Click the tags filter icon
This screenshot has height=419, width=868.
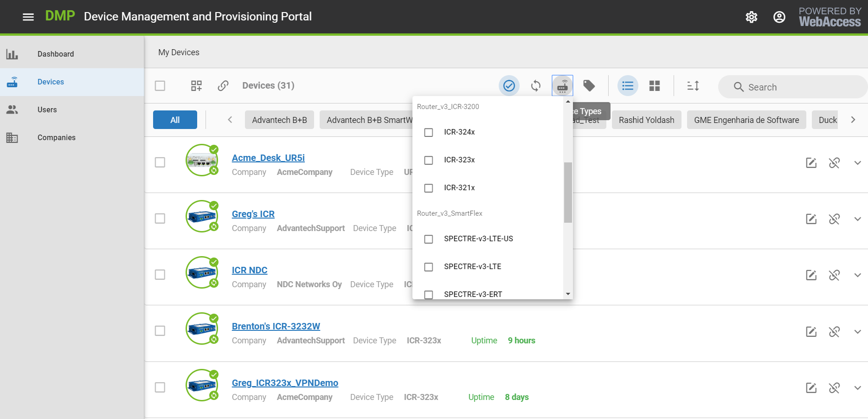pos(589,86)
